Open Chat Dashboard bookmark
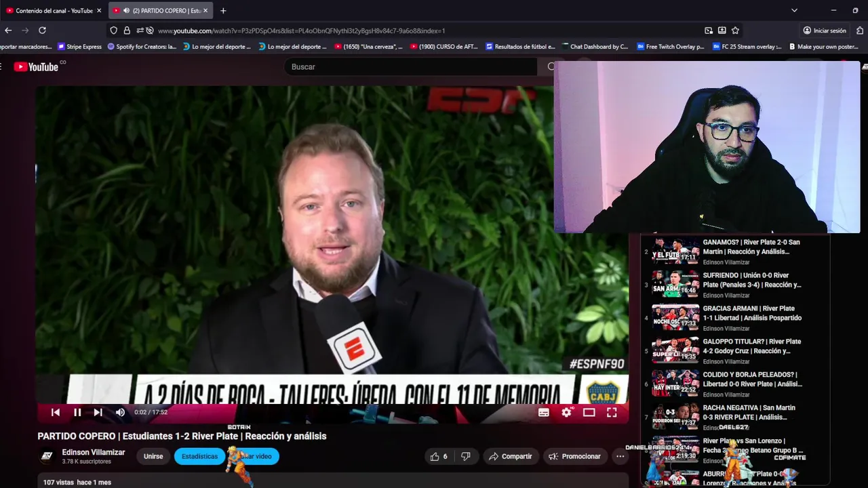This screenshot has height=488, width=868. click(595, 47)
